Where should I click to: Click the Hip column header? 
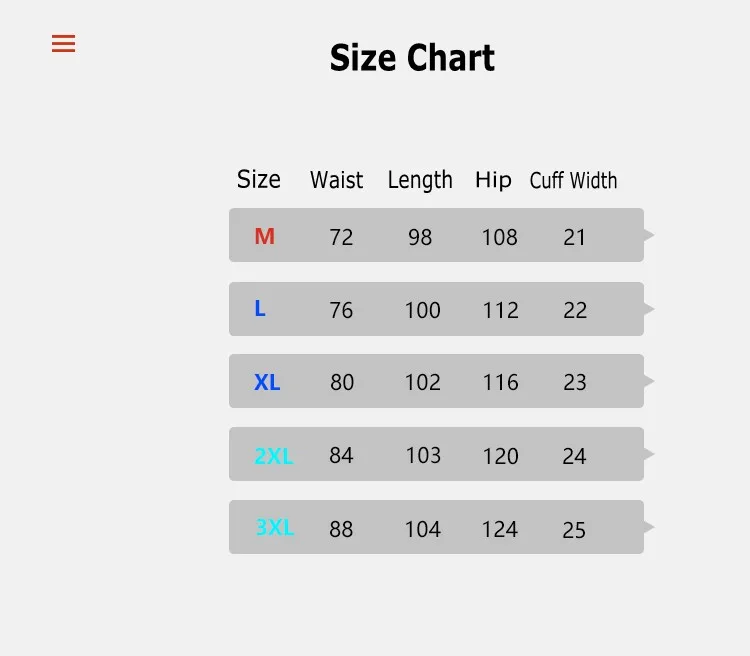tap(493, 180)
